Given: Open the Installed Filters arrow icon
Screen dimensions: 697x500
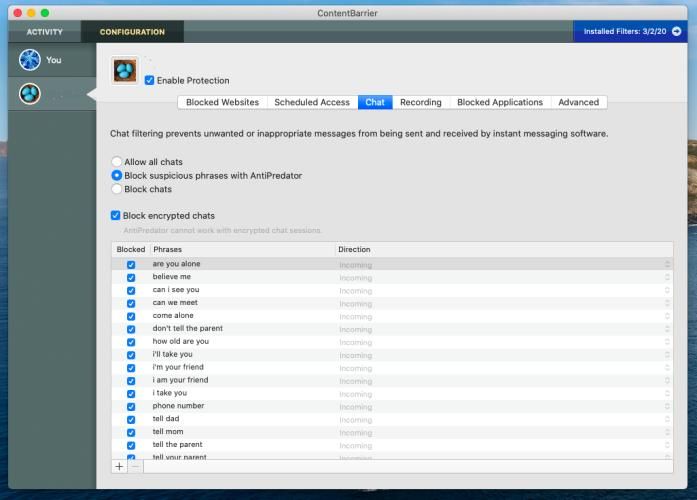Looking at the screenshot, I should click(677, 31).
